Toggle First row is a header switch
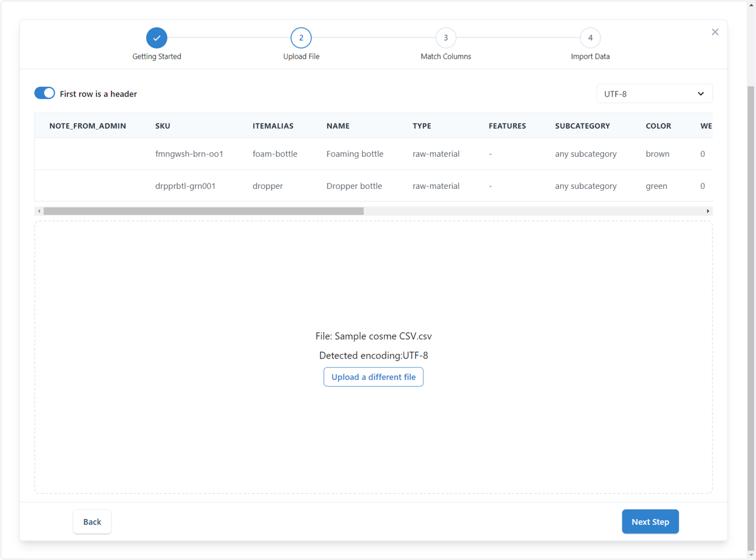The width and height of the screenshot is (756, 560). [45, 93]
